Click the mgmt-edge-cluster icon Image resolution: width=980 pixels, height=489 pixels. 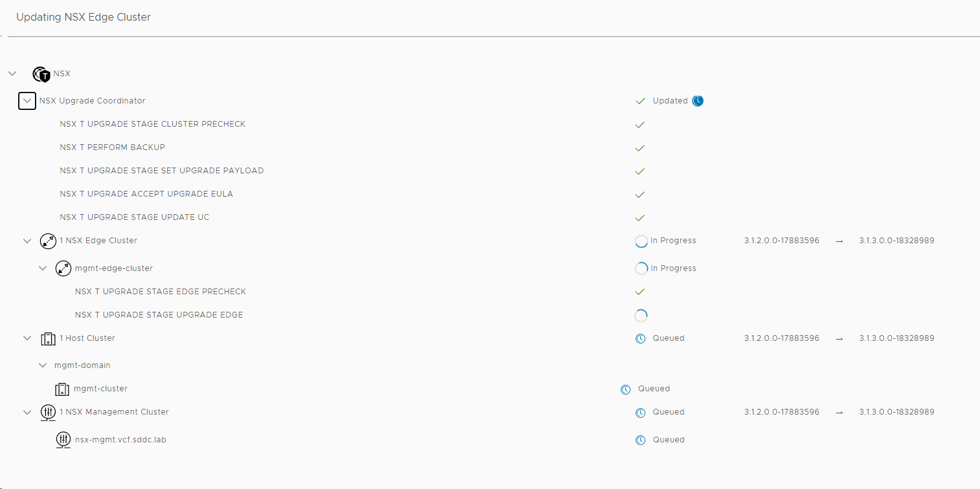coord(63,268)
